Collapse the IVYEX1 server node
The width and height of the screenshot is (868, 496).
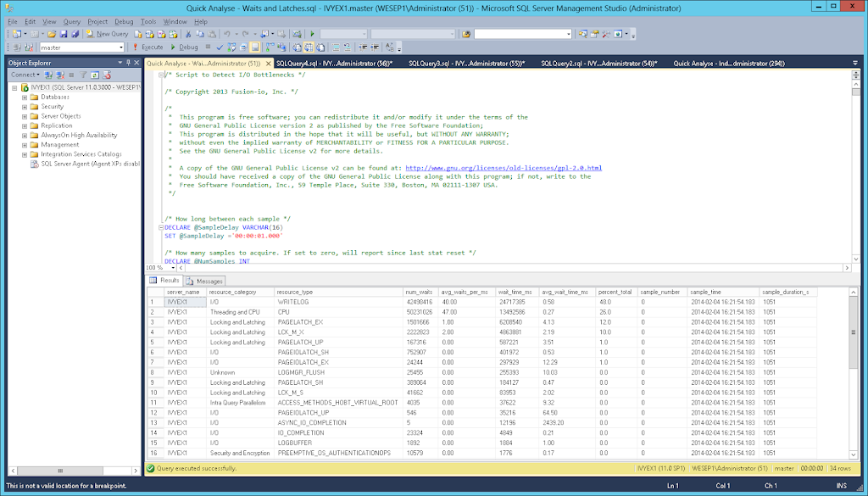tap(14, 87)
